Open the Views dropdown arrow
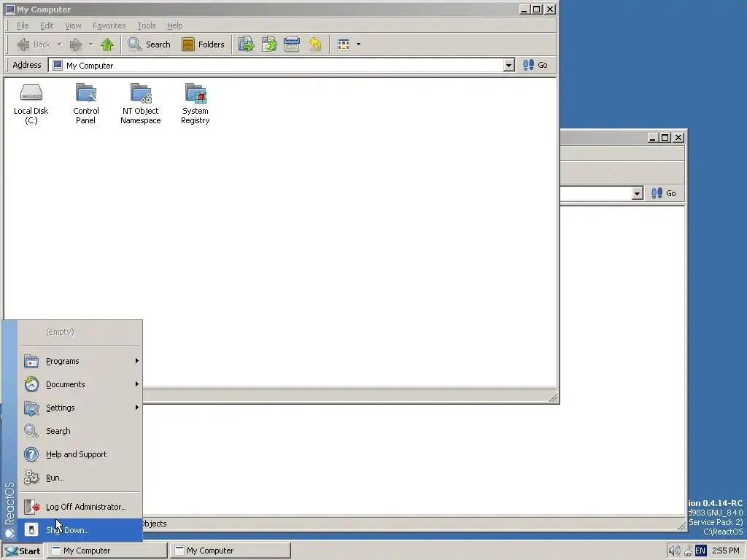Viewport: 747px width, 560px height. [x=358, y=44]
